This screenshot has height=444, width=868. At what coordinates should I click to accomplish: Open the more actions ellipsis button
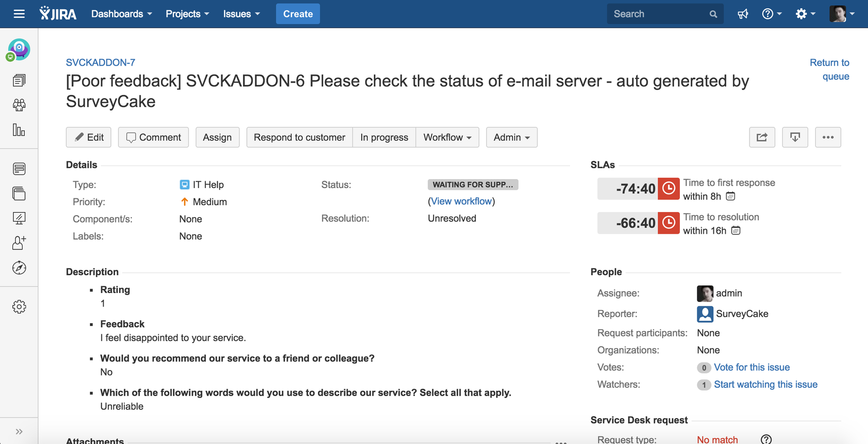tap(828, 137)
